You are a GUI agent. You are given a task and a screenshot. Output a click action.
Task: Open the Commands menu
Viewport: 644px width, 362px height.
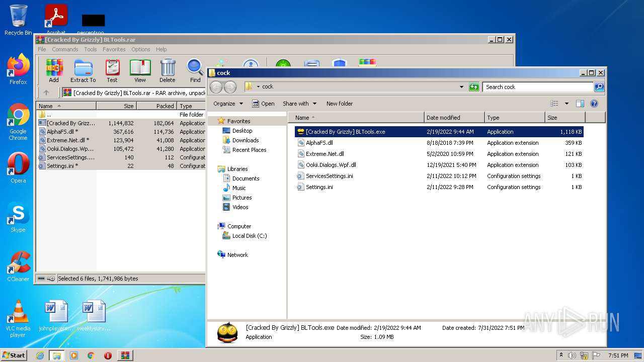pos(65,49)
